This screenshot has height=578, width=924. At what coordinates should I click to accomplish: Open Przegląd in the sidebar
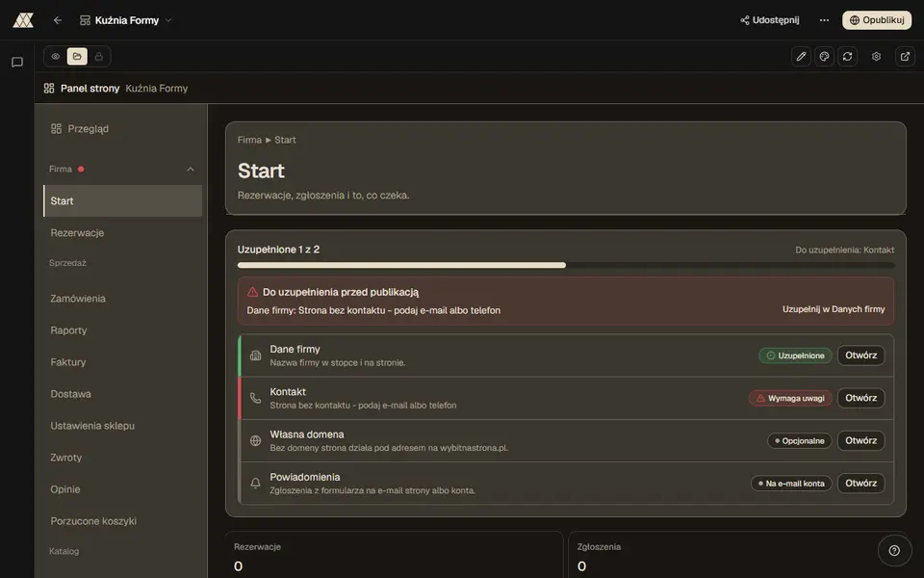click(122, 128)
